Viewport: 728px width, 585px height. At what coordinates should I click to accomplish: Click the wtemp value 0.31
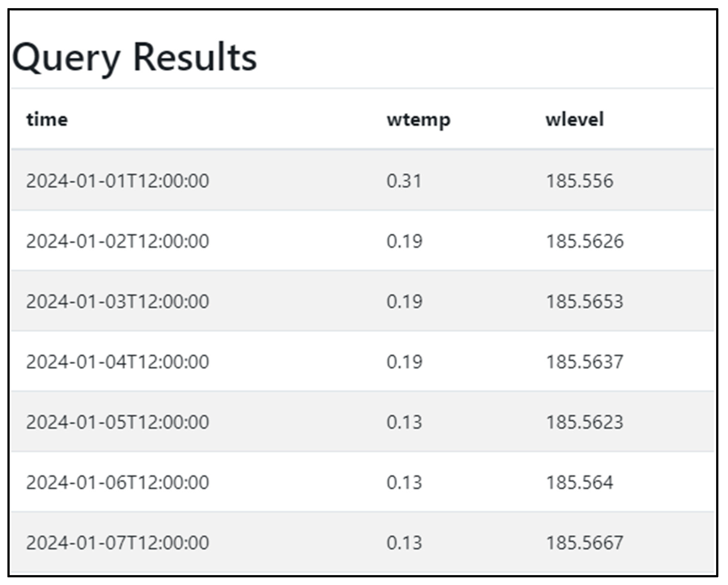[x=404, y=181]
